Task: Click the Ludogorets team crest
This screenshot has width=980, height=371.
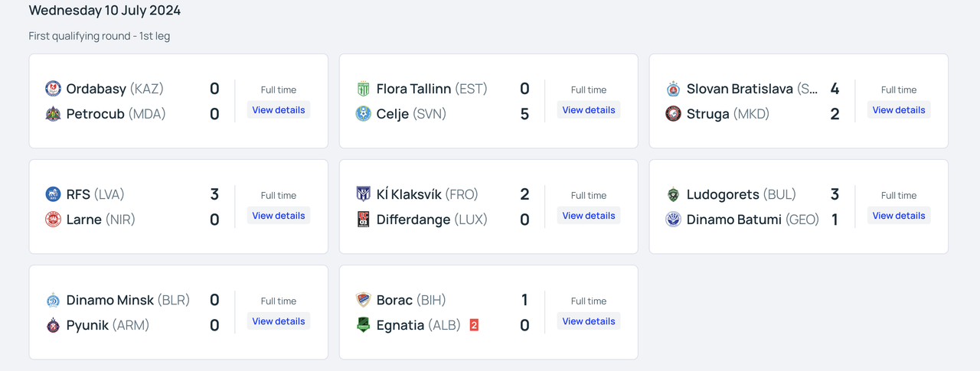Action: point(673,194)
